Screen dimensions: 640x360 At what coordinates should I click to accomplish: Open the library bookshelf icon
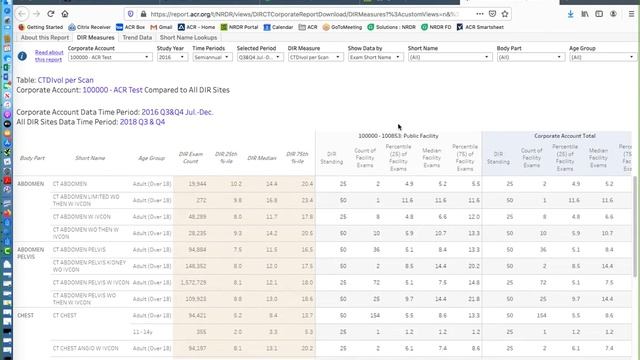(585, 14)
